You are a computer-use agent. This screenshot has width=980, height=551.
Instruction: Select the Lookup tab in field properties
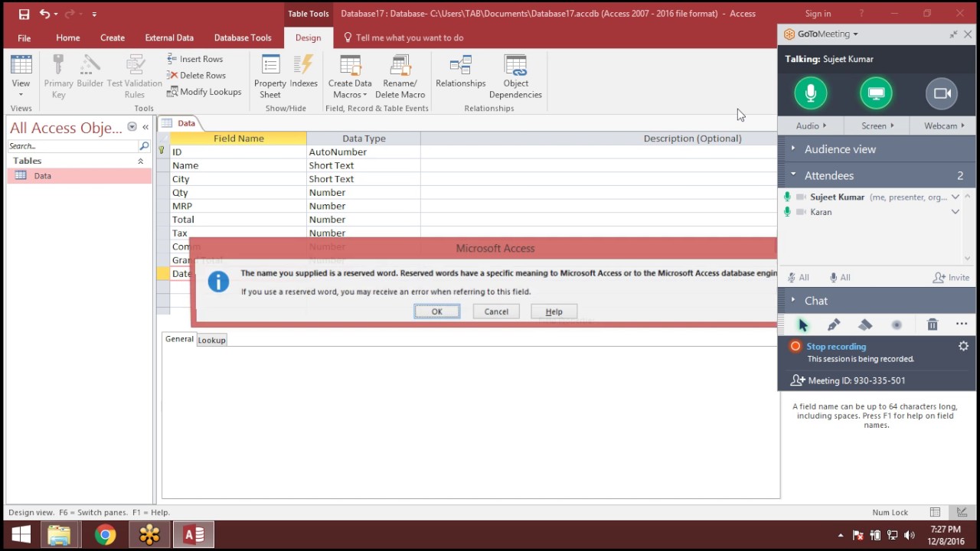point(212,340)
